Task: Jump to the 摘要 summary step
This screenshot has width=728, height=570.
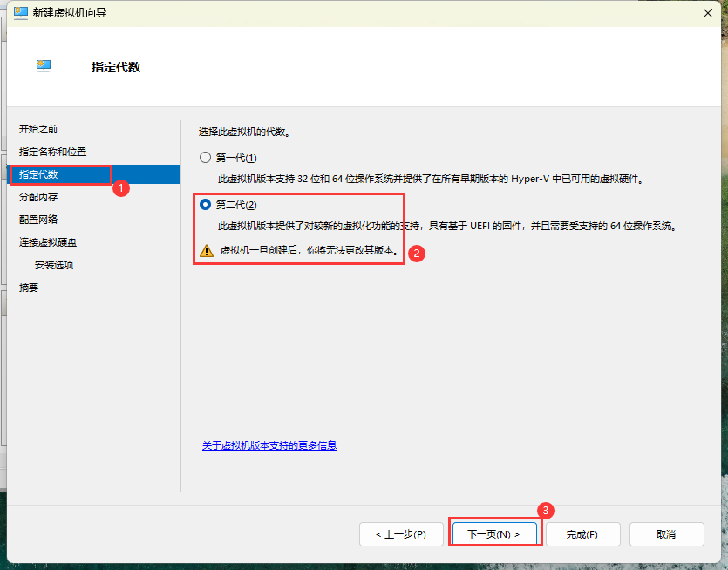Action: pos(28,288)
